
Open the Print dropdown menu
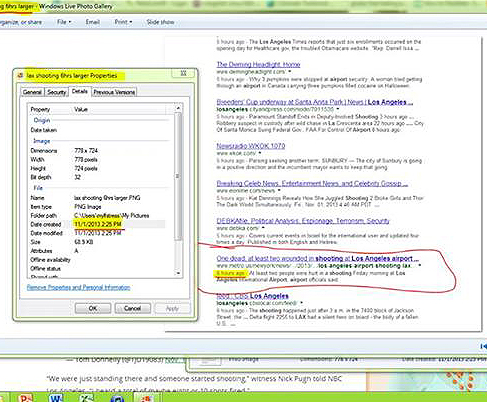coord(123,22)
